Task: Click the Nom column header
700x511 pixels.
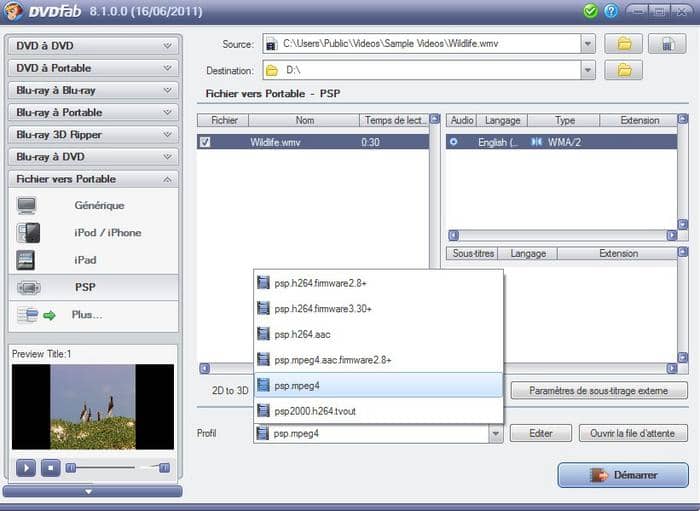Action: (304, 120)
